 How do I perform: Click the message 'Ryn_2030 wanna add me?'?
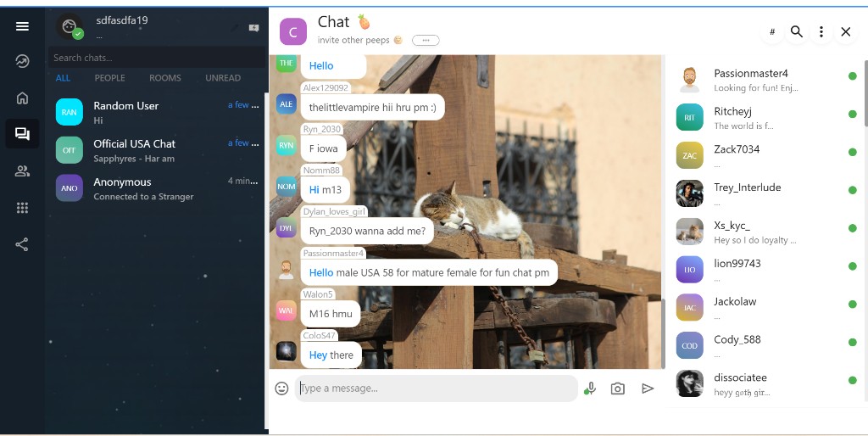tap(367, 231)
